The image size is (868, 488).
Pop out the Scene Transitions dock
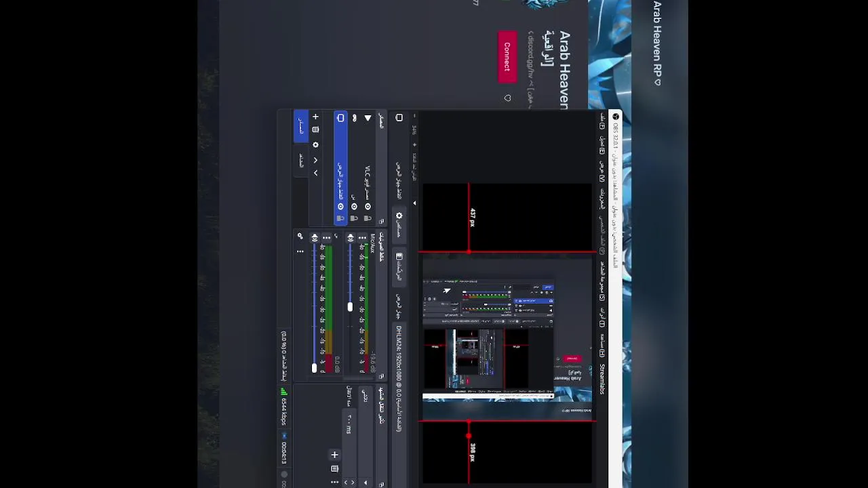click(x=381, y=485)
